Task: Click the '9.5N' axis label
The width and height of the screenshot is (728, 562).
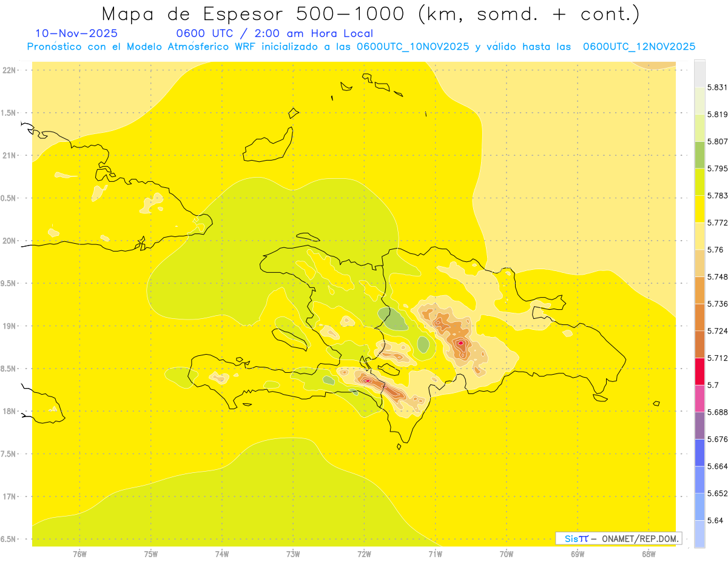Action: coord(9,284)
